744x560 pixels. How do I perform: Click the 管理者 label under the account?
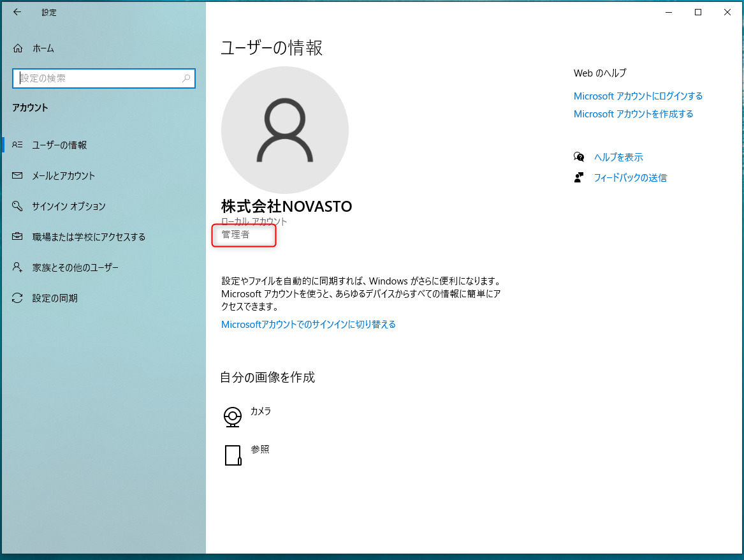(x=235, y=235)
